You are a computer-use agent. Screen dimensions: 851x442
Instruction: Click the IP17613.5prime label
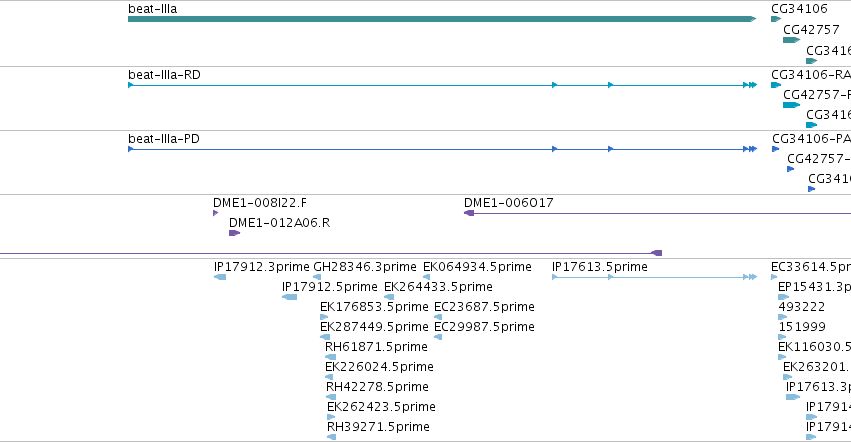[600, 267]
